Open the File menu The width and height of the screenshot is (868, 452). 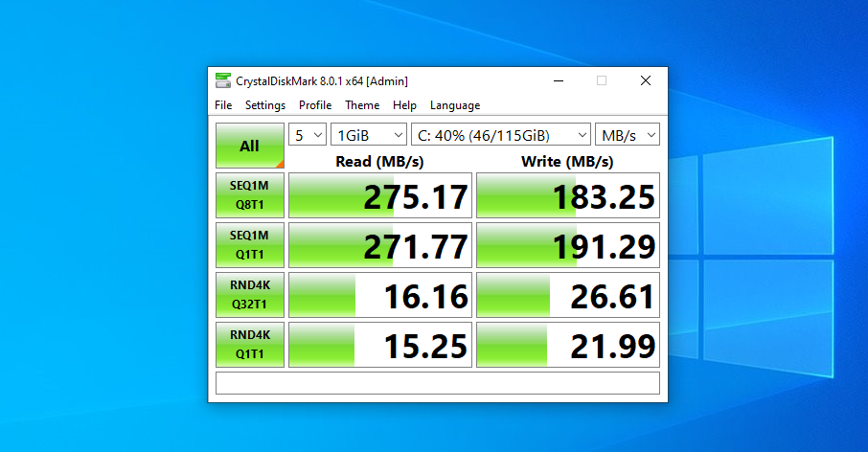click(223, 105)
